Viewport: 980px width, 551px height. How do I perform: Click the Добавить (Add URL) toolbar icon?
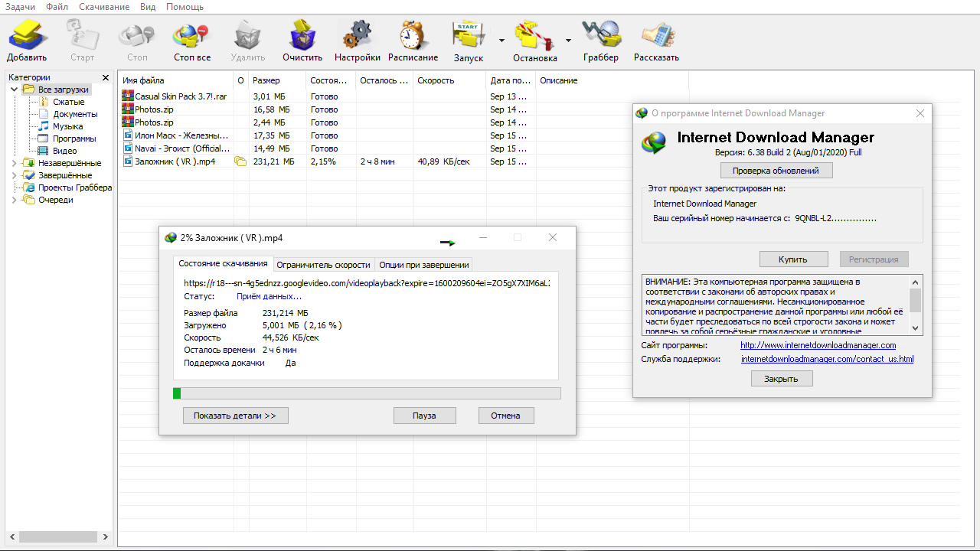(28, 35)
